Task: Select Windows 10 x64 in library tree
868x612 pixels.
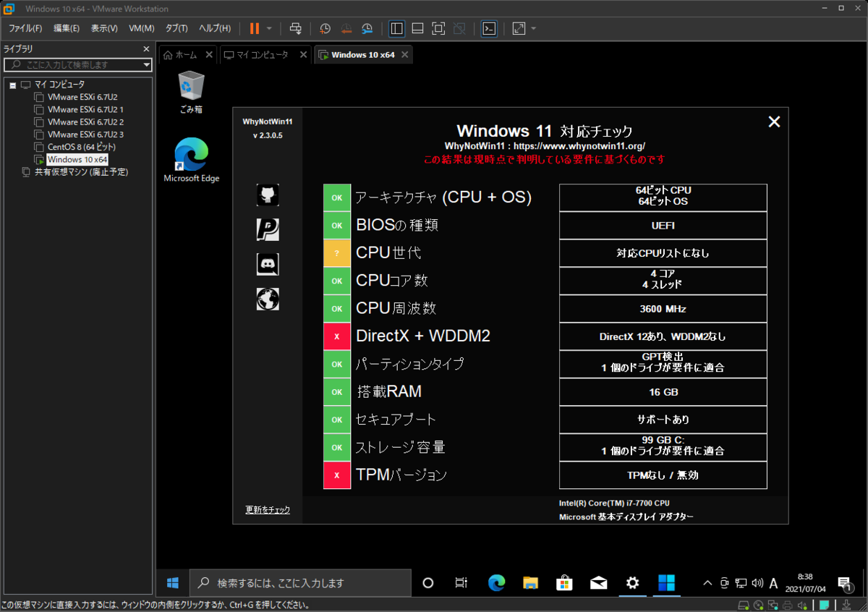Action: click(77, 159)
